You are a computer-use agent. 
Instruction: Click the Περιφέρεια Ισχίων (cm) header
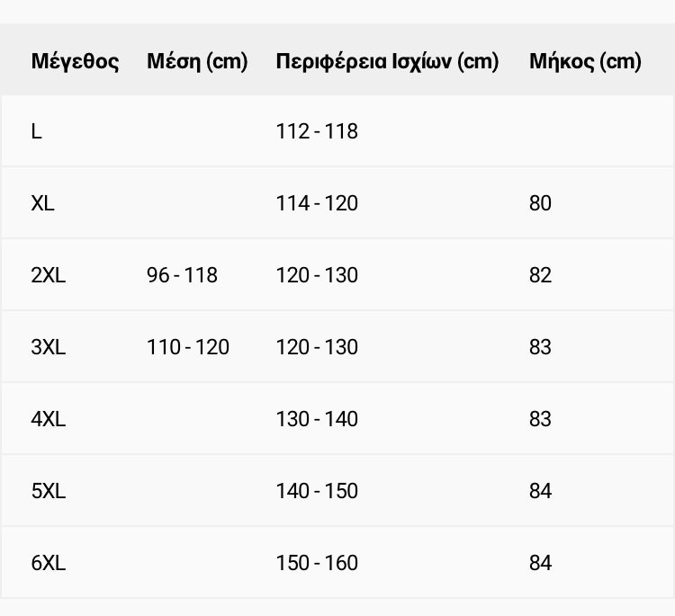tap(387, 61)
